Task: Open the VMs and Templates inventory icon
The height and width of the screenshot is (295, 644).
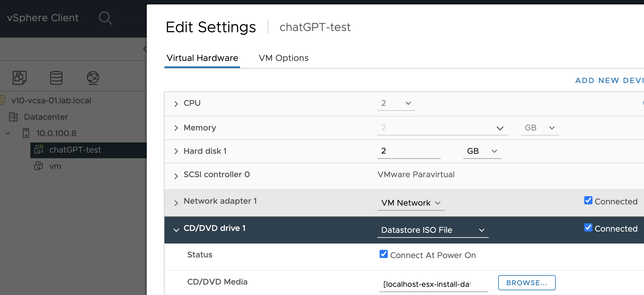Action: pos(20,78)
